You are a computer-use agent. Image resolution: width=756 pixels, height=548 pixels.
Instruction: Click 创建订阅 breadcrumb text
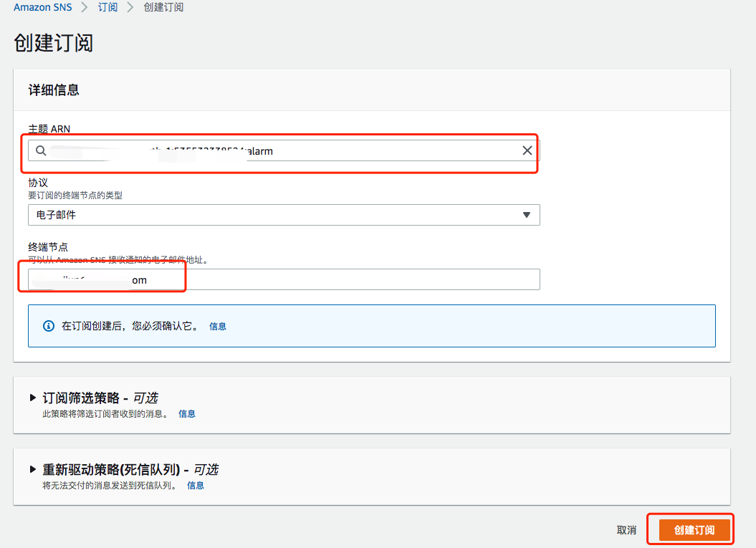(x=163, y=7)
